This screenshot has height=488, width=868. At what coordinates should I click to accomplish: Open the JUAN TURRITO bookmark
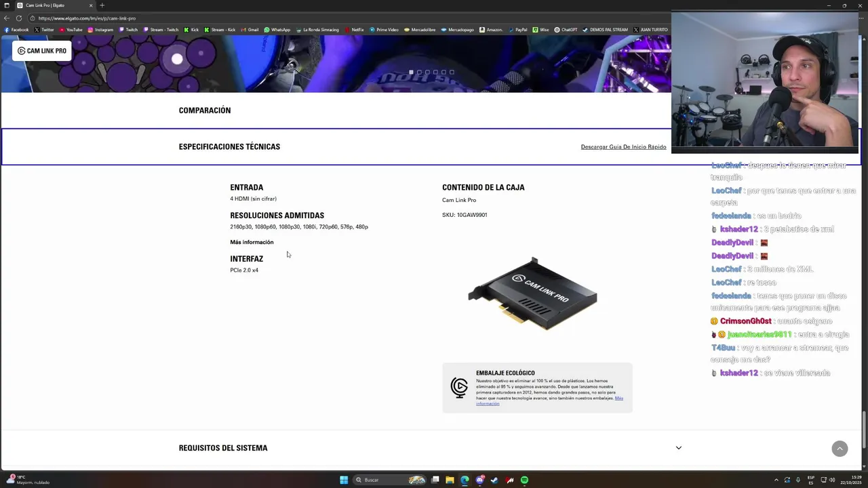650,30
